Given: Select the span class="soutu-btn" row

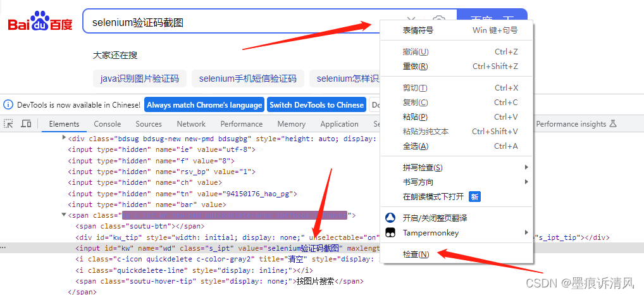Looking at the screenshot, I should (x=140, y=226).
